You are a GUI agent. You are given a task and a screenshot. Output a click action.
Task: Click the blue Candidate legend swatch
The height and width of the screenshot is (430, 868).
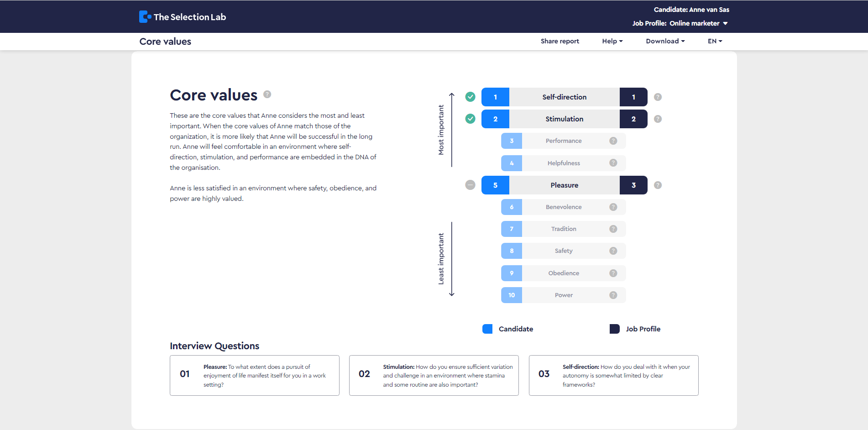click(487, 329)
